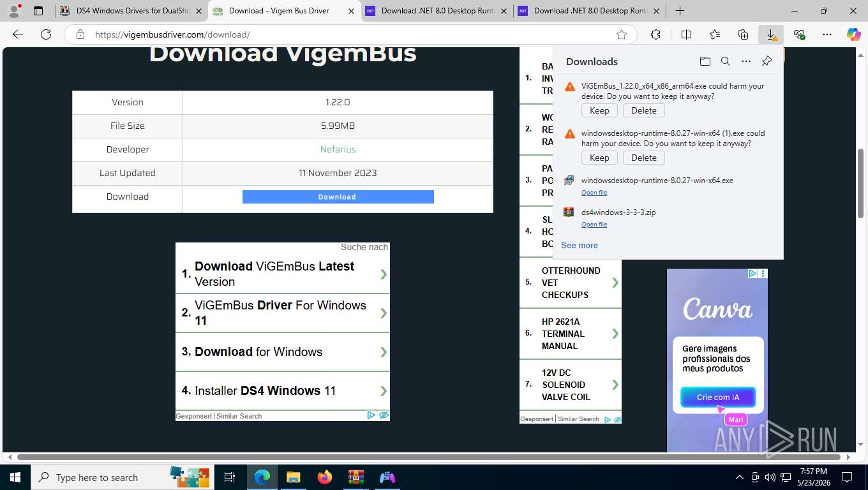Open the Nefarius developer link
868x490 pixels.
(x=338, y=149)
